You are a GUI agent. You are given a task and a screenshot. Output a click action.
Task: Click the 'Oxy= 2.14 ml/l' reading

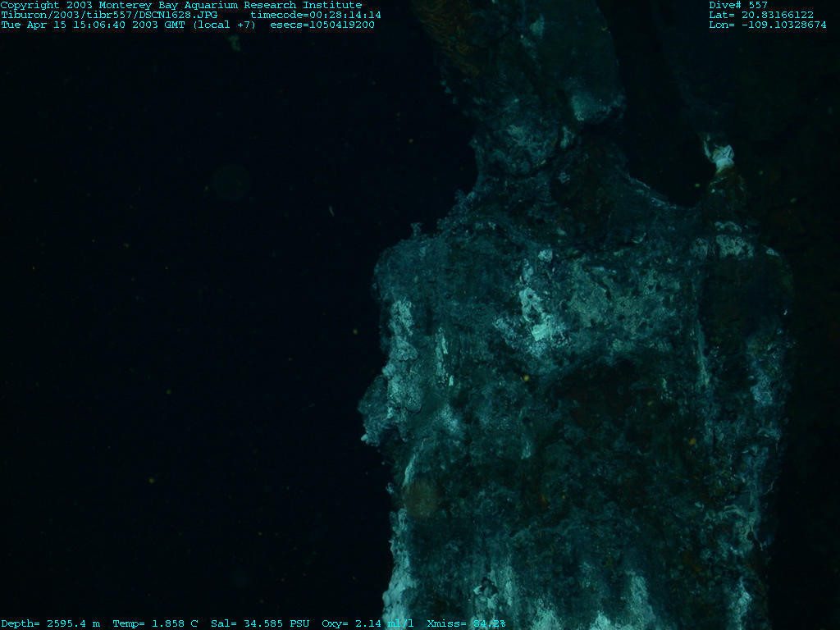[368, 623]
